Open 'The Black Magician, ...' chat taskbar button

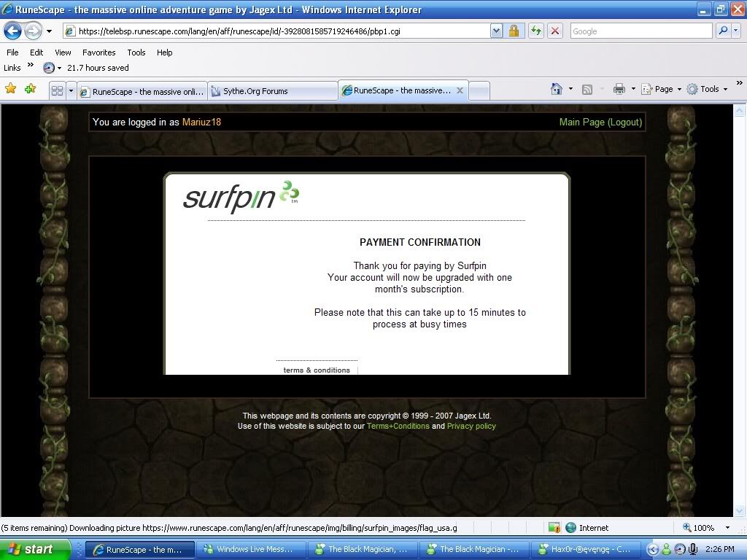(x=363, y=550)
